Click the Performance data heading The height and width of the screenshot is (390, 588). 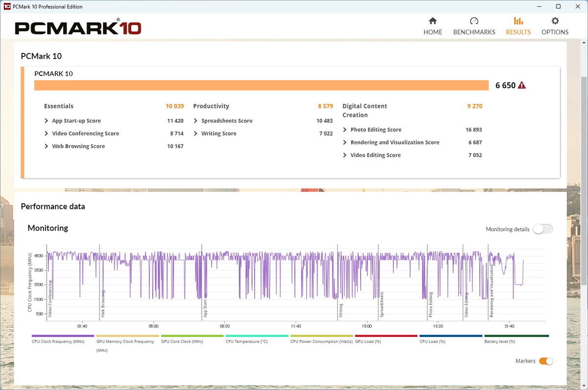pos(53,207)
